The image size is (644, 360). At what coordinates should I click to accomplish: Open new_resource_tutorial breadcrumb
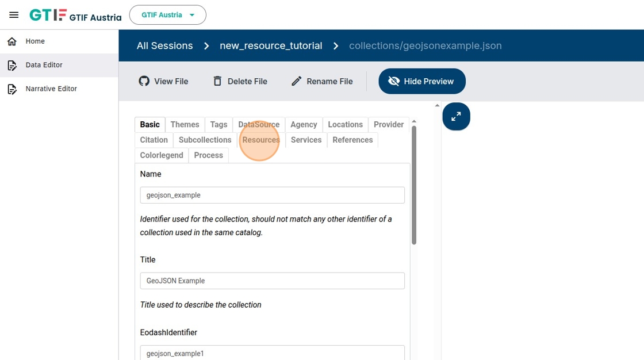[x=271, y=45]
